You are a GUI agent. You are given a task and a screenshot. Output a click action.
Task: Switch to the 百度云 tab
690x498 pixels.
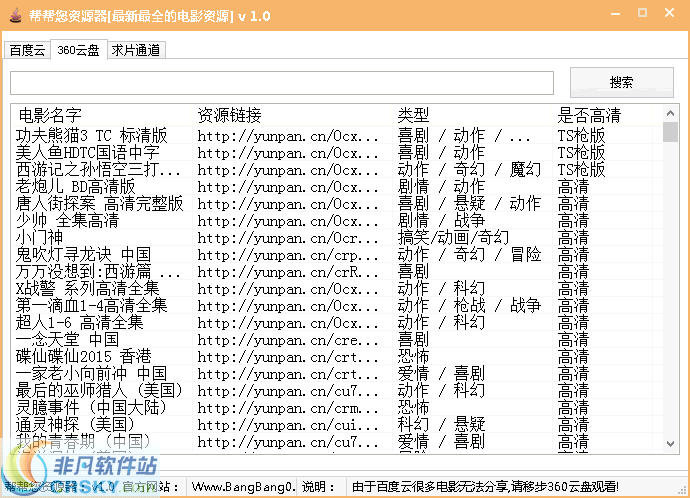click(27, 50)
